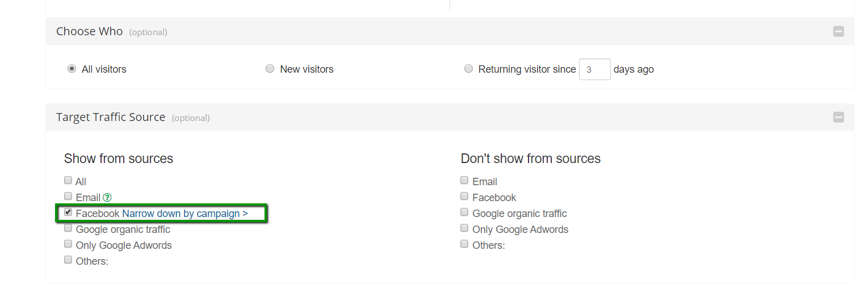
Task: Enable Email under Show from sources
Action: pos(68,197)
